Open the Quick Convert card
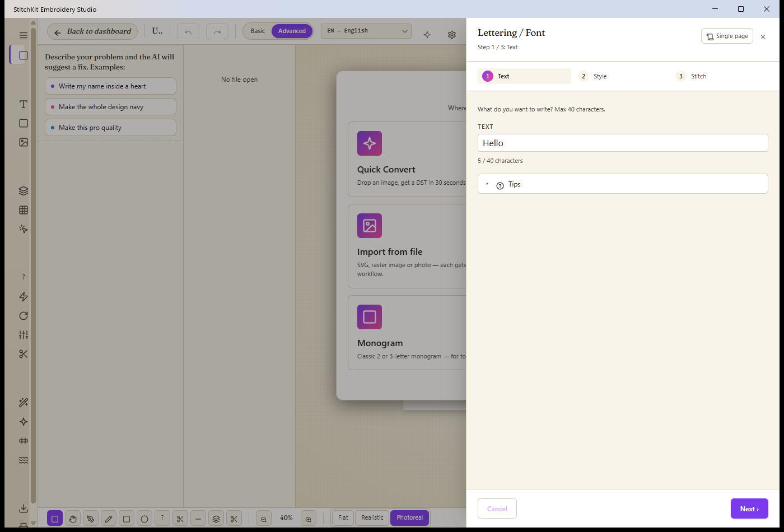Screen dimensions: 784x532 pos(407,159)
